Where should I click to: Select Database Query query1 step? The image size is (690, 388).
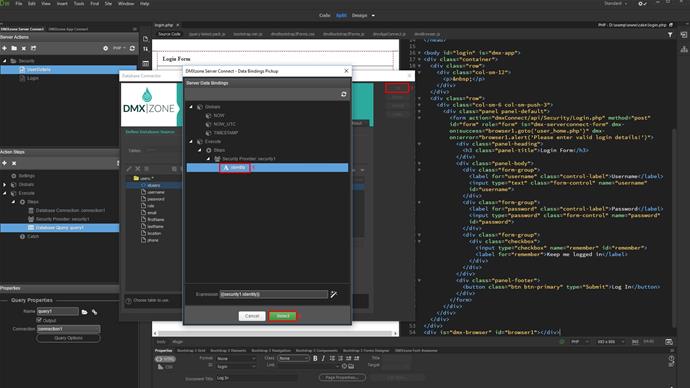(x=60, y=228)
